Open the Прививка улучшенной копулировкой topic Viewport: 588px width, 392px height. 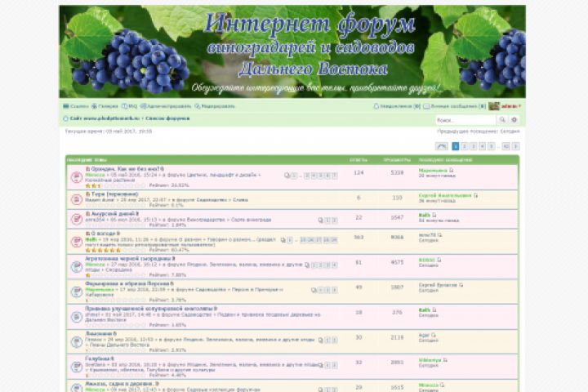tap(149, 309)
